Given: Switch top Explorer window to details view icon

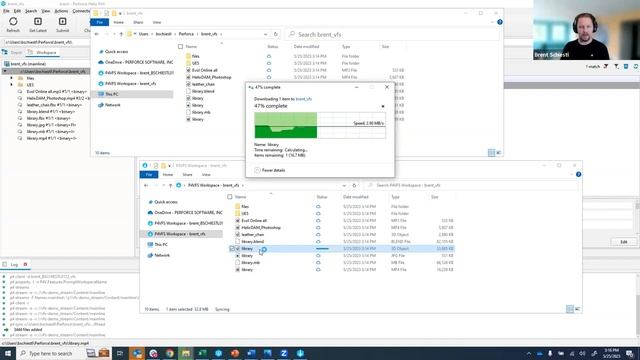Looking at the screenshot, I should click(491, 153).
